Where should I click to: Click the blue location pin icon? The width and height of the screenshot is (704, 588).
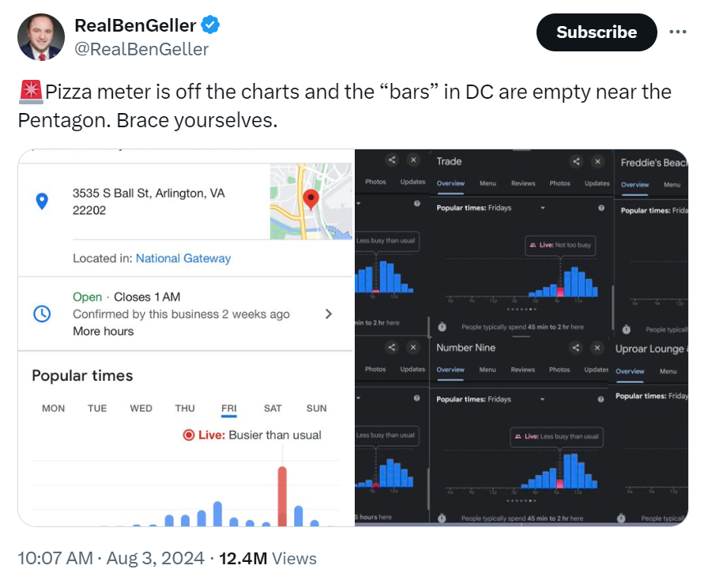click(x=43, y=202)
